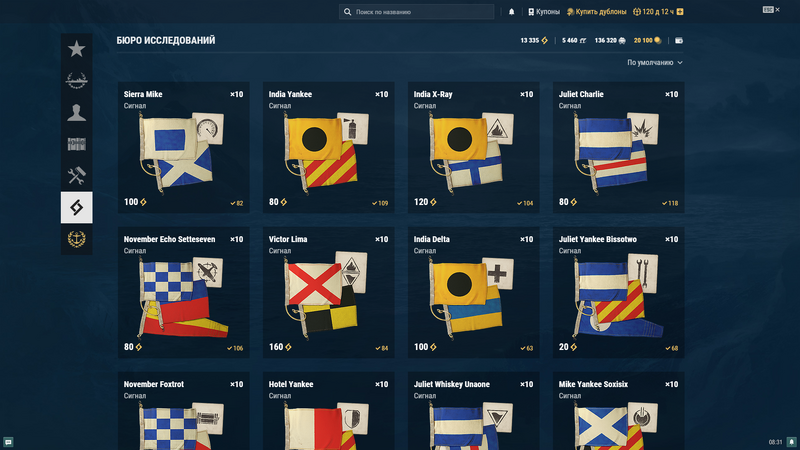The height and width of the screenshot is (450, 800).
Task: Open notifications bell in top bar
Action: click(x=511, y=12)
